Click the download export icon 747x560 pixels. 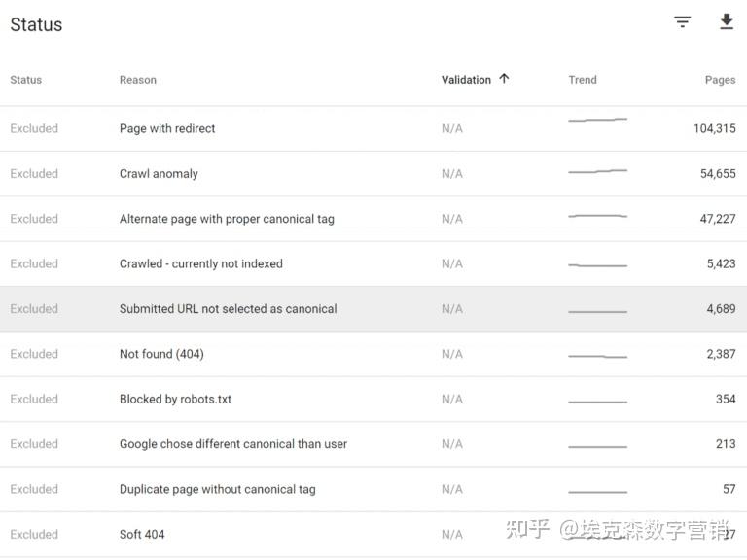727,22
